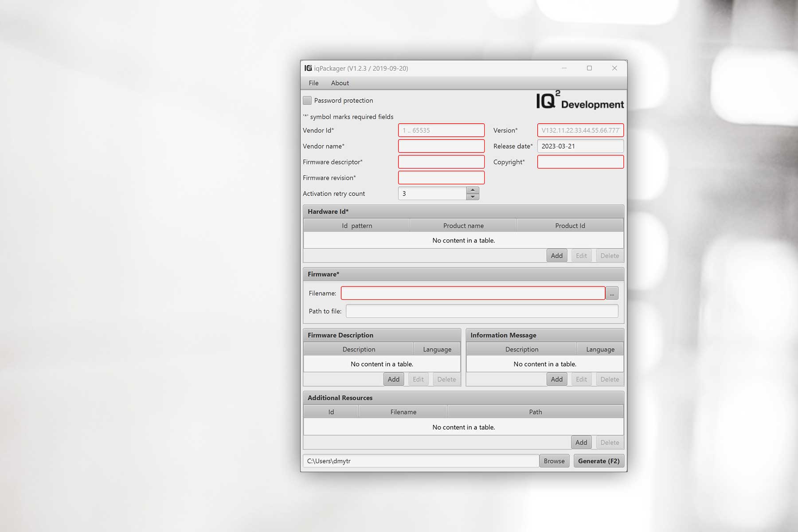Increase the Activation retry count

pyautogui.click(x=473, y=190)
